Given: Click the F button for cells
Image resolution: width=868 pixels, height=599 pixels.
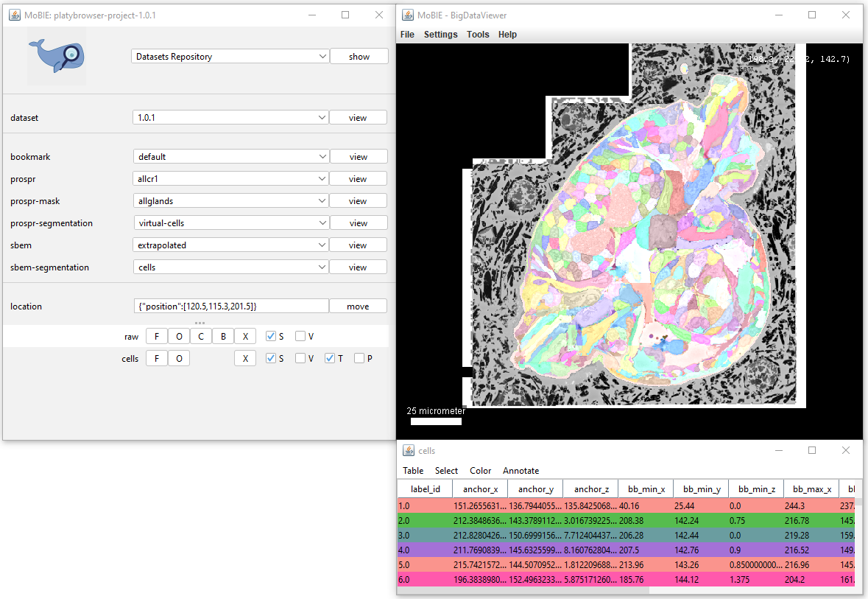Looking at the screenshot, I should pyautogui.click(x=157, y=359).
